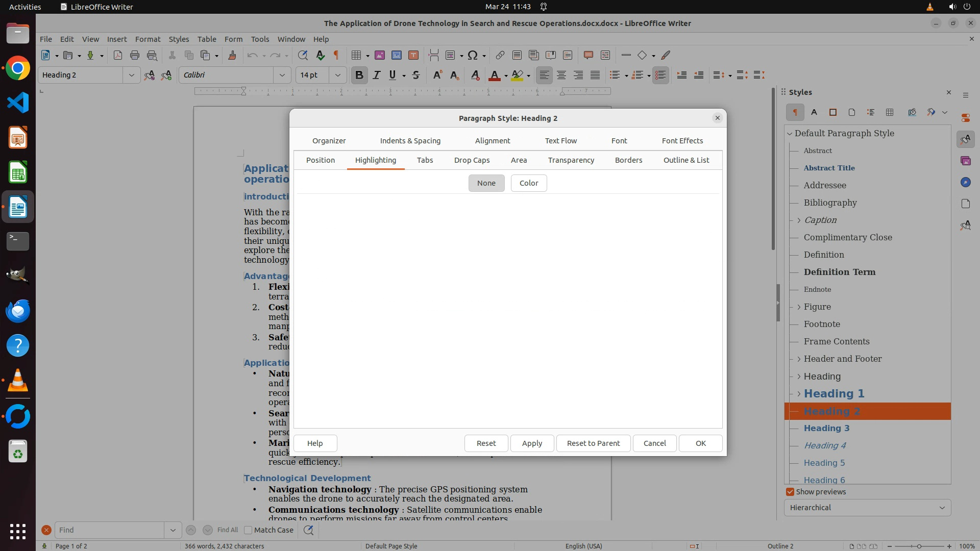Screen dimensions: 980x551
Task: Toggle formatting marks pilcrow icon
Action: click(336, 55)
